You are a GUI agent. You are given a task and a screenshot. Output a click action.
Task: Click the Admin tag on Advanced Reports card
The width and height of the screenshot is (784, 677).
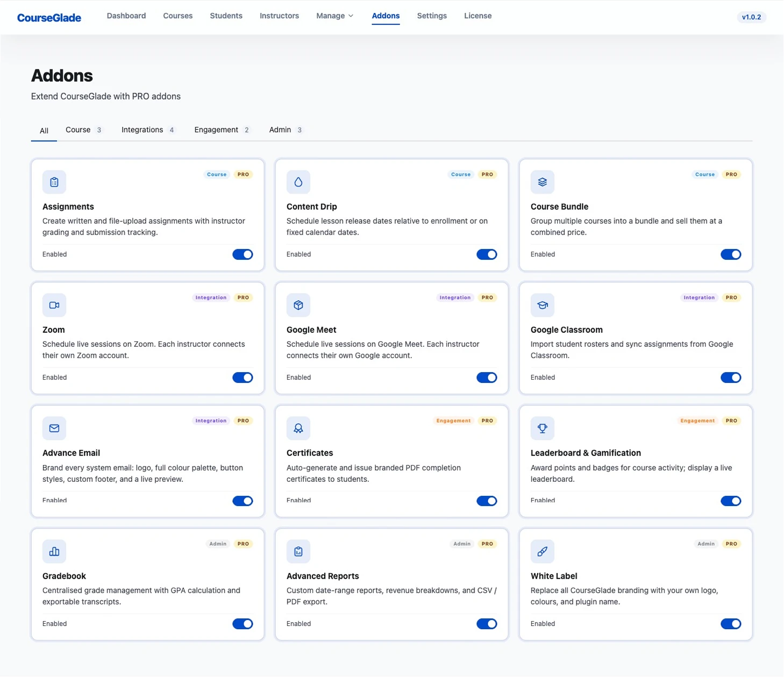tap(462, 544)
